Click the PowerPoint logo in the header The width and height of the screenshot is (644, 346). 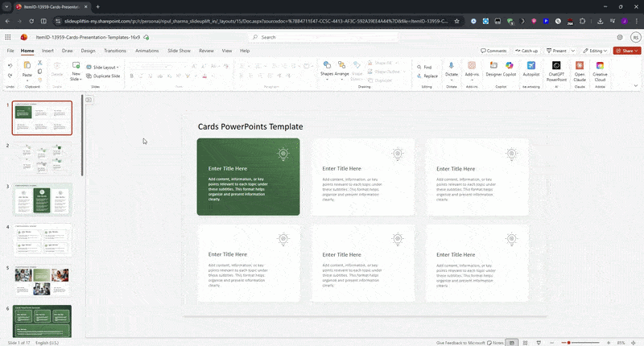coord(24,37)
